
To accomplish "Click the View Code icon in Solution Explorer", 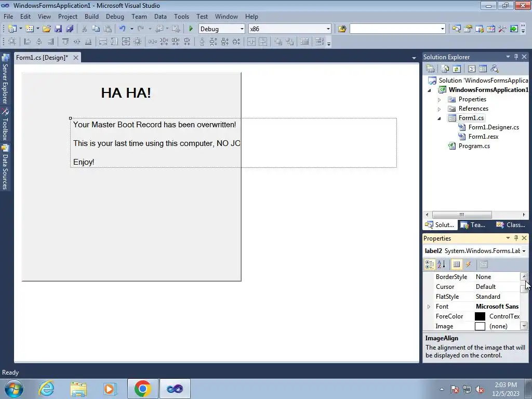I will click(x=472, y=69).
